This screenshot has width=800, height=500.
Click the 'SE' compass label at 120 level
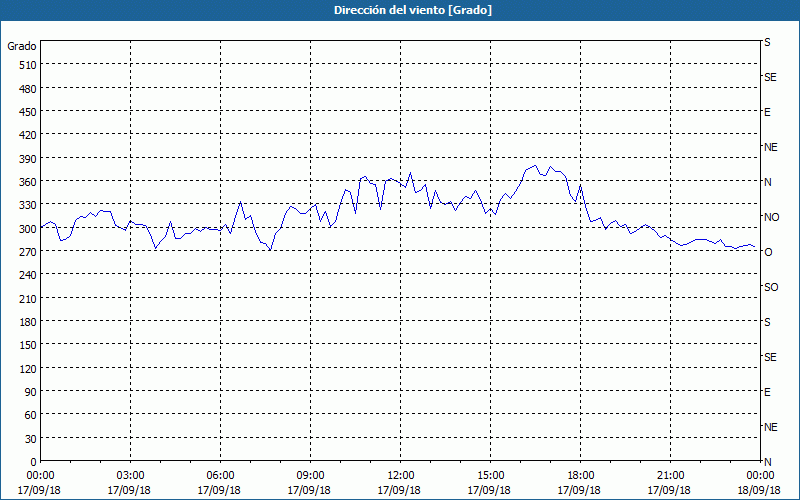click(770, 357)
